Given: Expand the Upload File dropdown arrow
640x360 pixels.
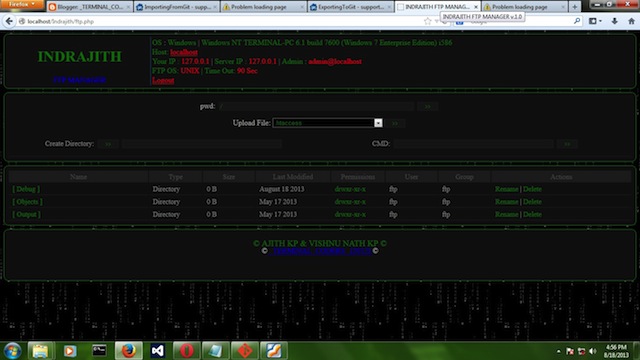Looking at the screenshot, I should coord(378,123).
